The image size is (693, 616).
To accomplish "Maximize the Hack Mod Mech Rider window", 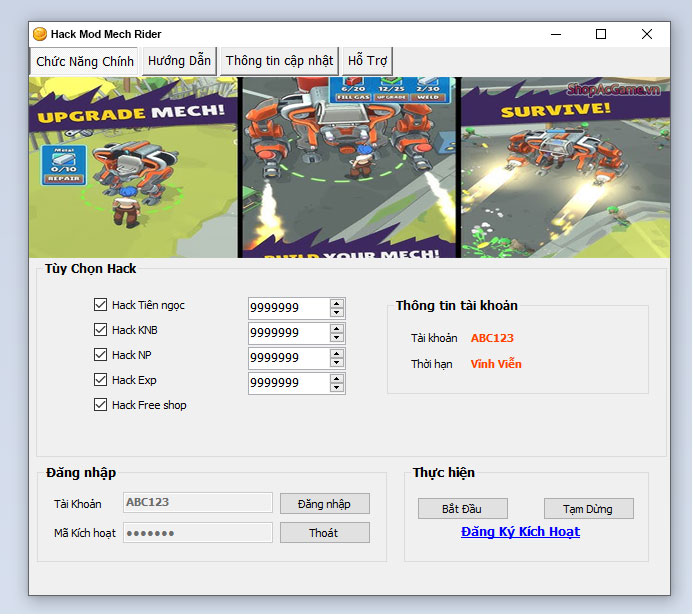I will [x=601, y=34].
